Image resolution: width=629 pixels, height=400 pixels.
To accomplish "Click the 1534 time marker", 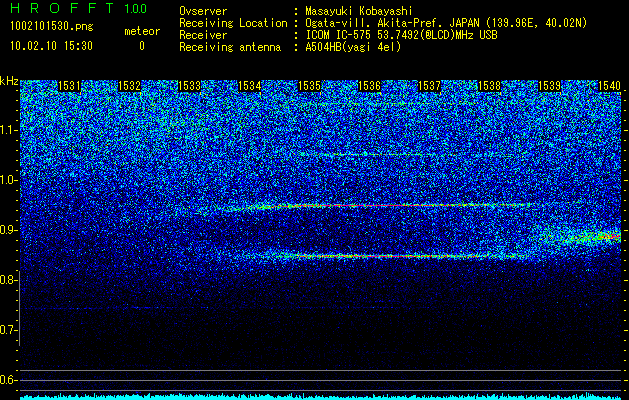I will click(250, 86).
